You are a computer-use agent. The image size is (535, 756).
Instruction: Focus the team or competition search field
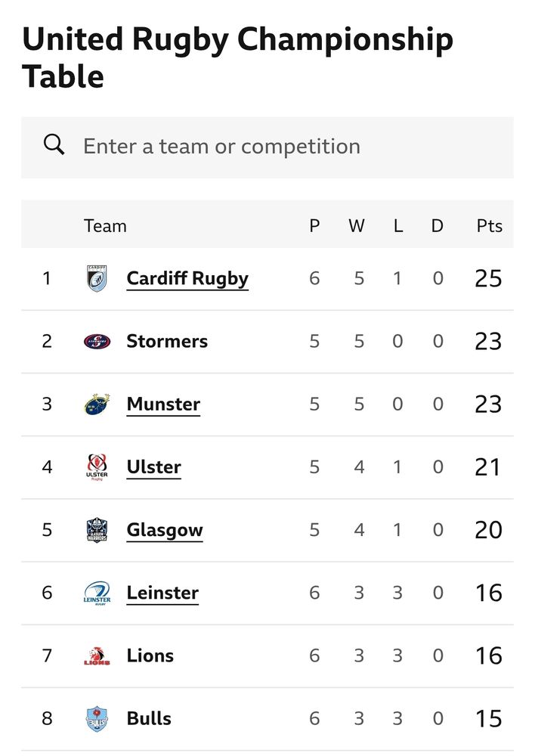click(267, 147)
